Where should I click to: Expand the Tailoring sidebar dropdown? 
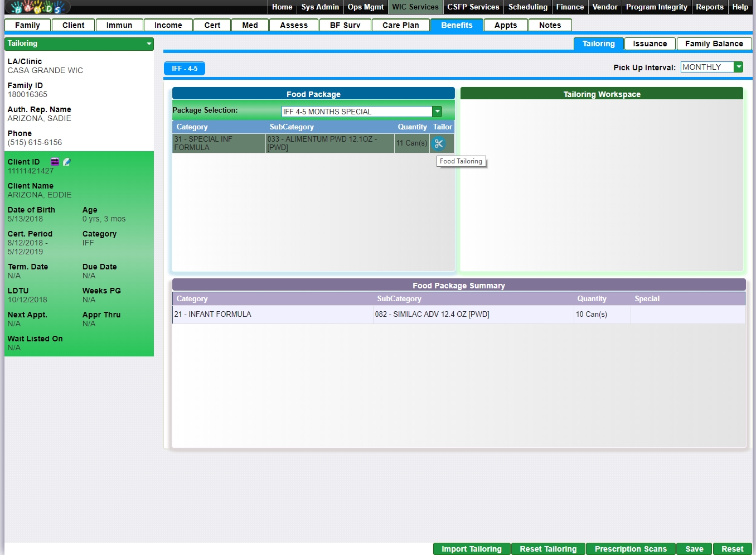tap(148, 44)
